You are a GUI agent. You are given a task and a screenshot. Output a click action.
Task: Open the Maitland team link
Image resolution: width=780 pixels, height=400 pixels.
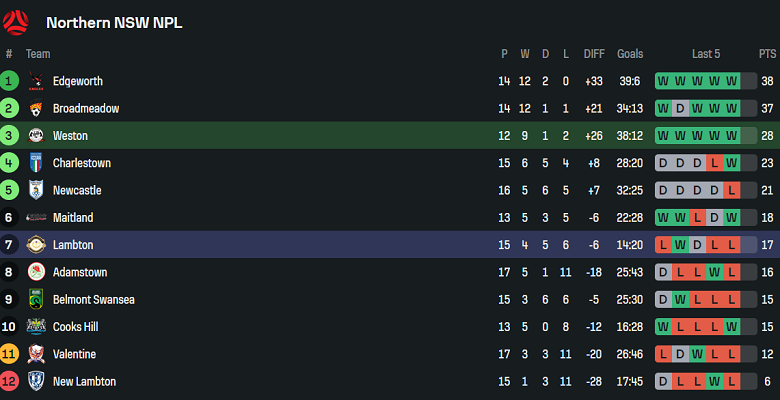(72, 218)
